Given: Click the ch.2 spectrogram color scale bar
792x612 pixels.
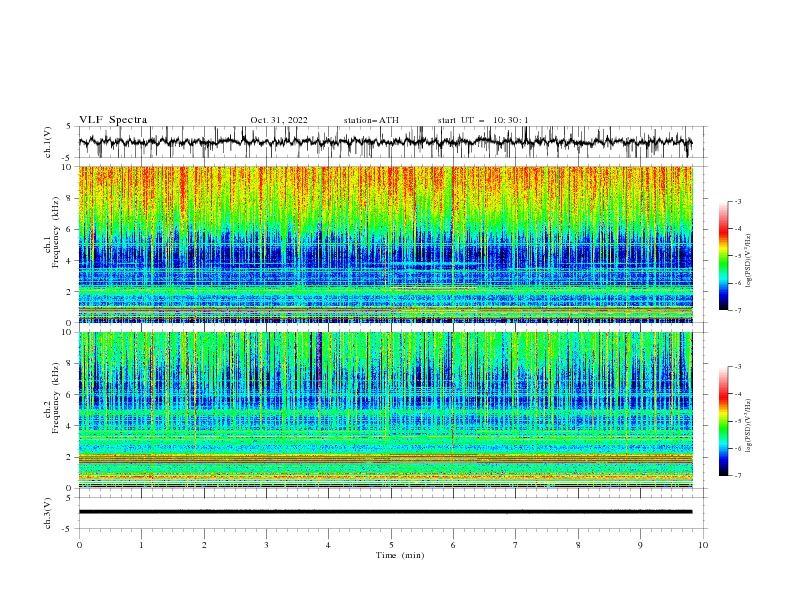Looking at the screenshot, I should [723, 421].
